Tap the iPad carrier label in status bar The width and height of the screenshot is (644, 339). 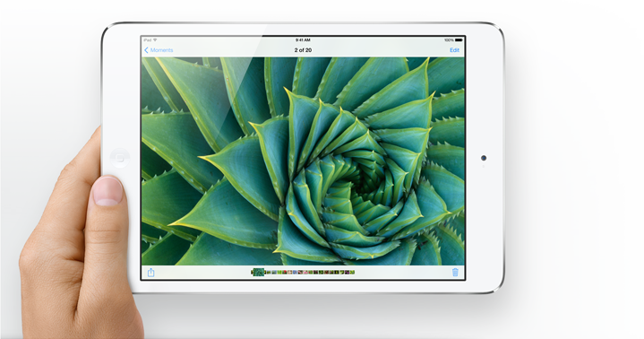click(148, 39)
